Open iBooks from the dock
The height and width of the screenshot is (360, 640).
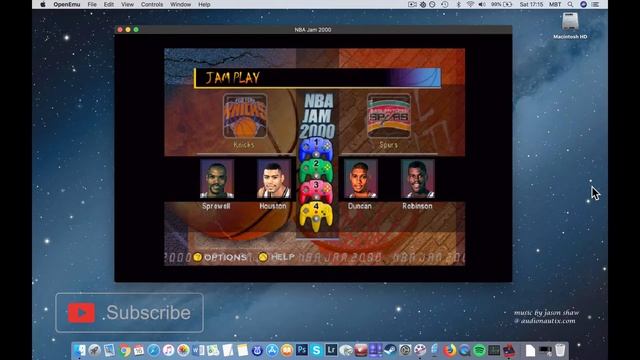click(287, 350)
